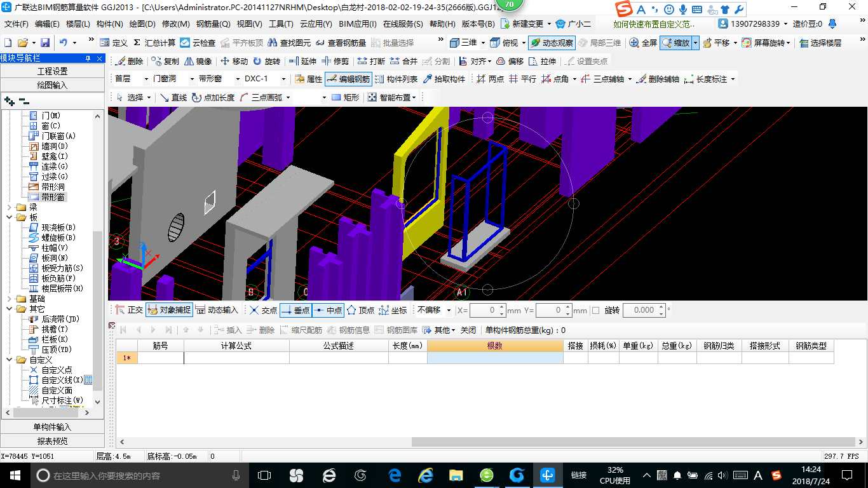Screen dimensions: 868x488
Task: Open Windows Start menu
Action: pyautogui.click(x=15, y=475)
